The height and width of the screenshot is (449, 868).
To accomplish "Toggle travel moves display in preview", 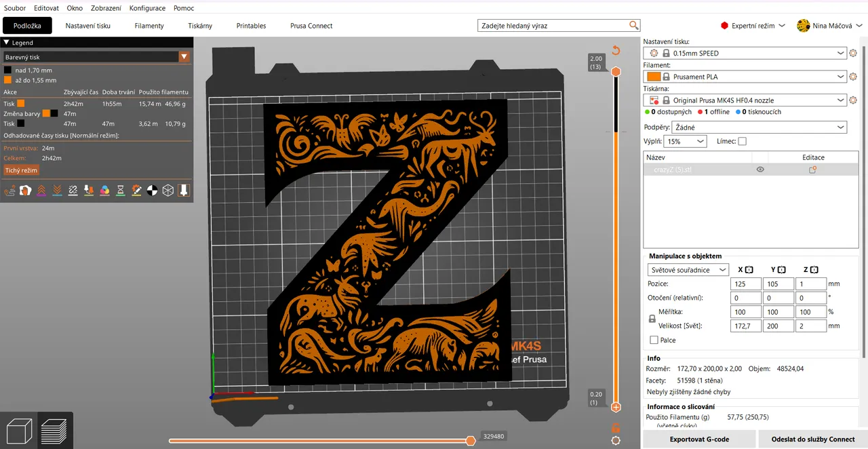I will click(9, 190).
